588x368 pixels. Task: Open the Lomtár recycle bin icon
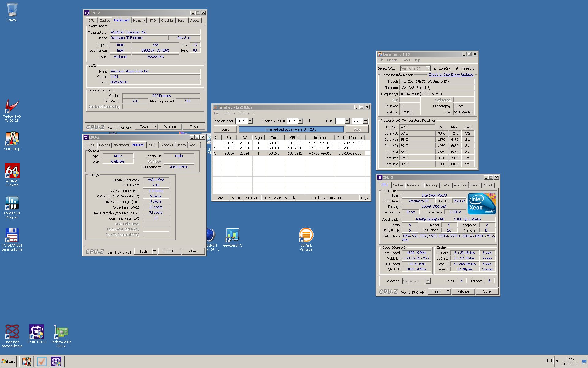click(x=12, y=12)
